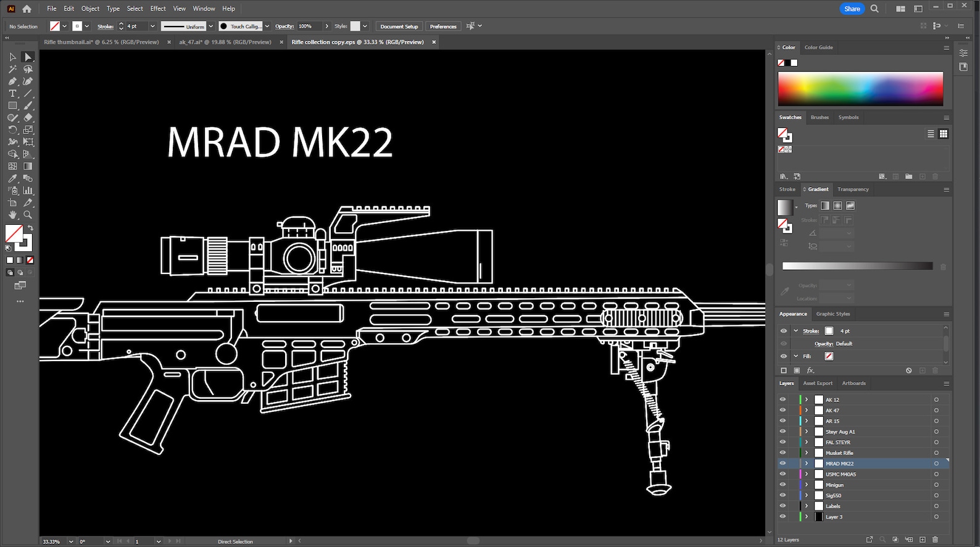Pick a color from the spectrum bar
The image size is (980, 547).
(x=860, y=89)
